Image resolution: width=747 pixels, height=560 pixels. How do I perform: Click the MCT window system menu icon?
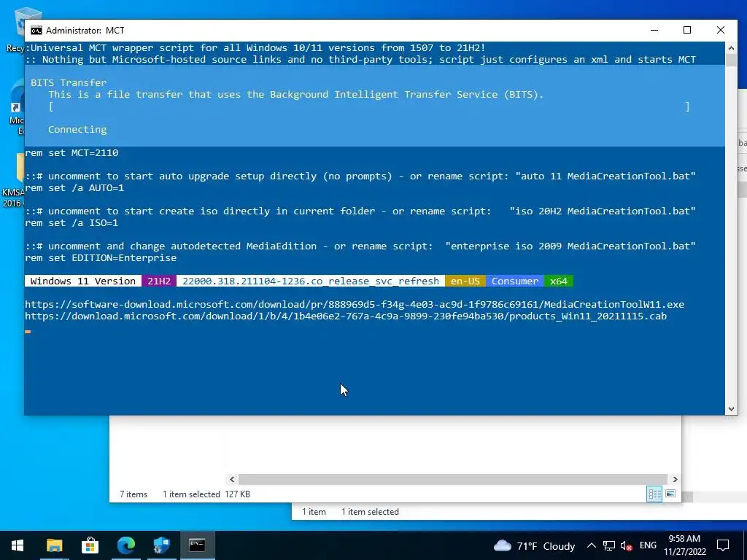point(36,31)
